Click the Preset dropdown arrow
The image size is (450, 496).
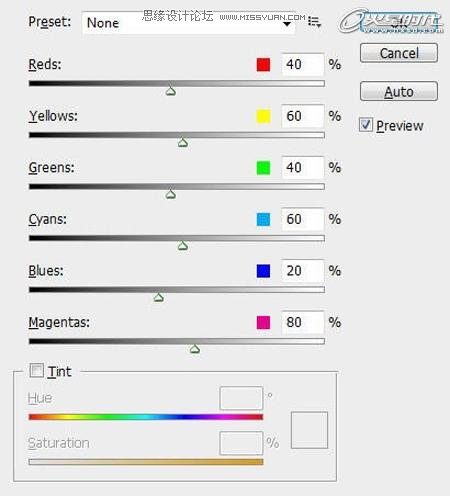(287, 24)
